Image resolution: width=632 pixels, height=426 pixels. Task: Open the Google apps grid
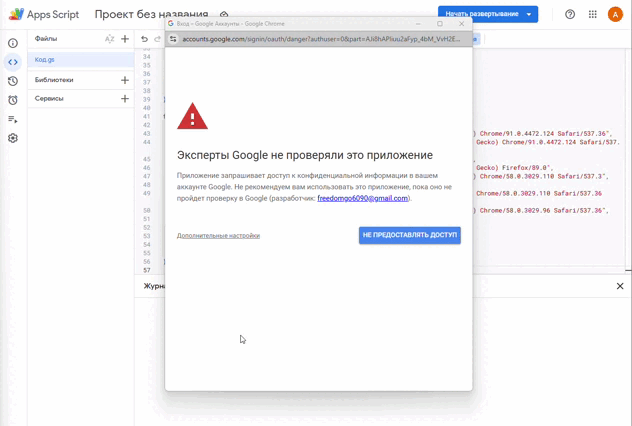(593, 14)
